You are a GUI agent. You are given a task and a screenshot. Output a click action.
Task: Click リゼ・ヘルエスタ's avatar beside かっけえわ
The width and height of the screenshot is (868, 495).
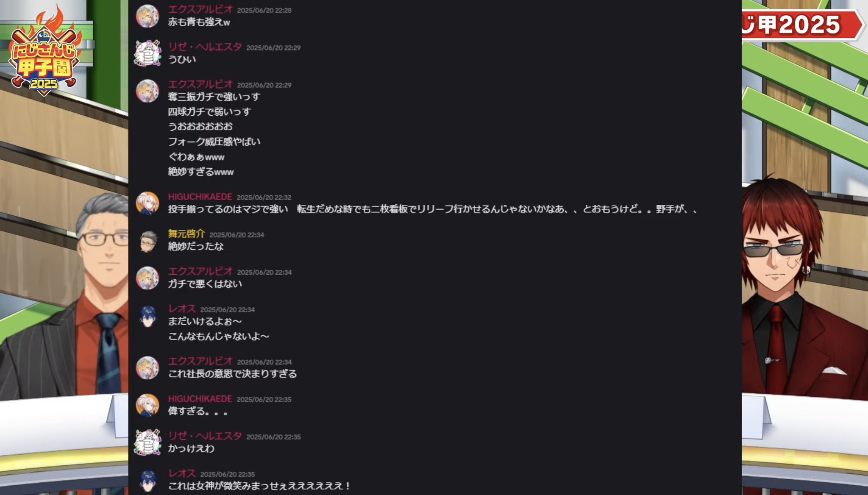[147, 442]
